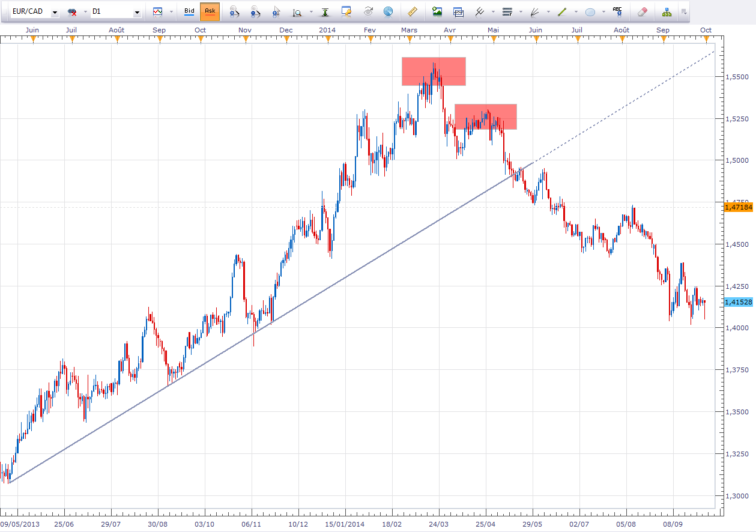756x532 pixels.
Task: Click the chart type icon
Action: (x=158, y=11)
